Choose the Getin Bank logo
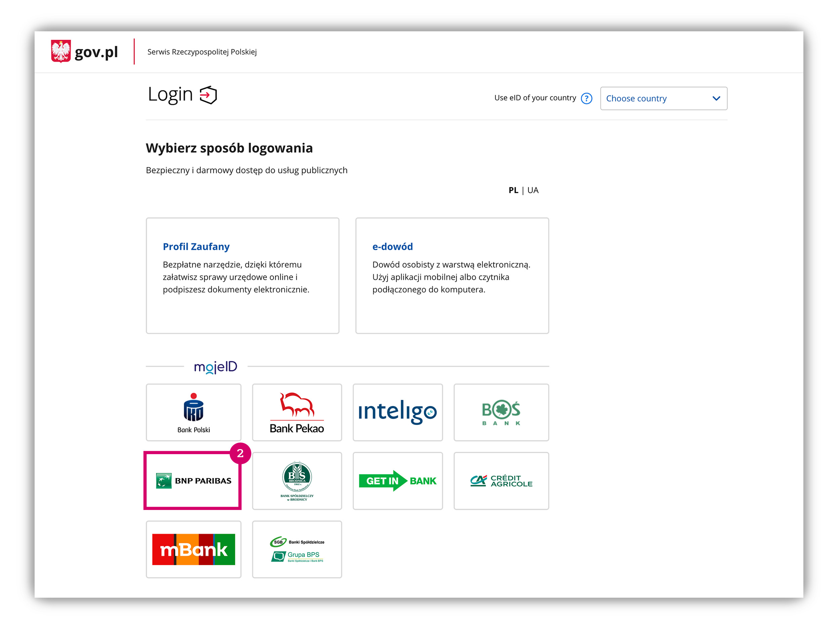The height and width of the screenshot is (635, 840). 397,480
